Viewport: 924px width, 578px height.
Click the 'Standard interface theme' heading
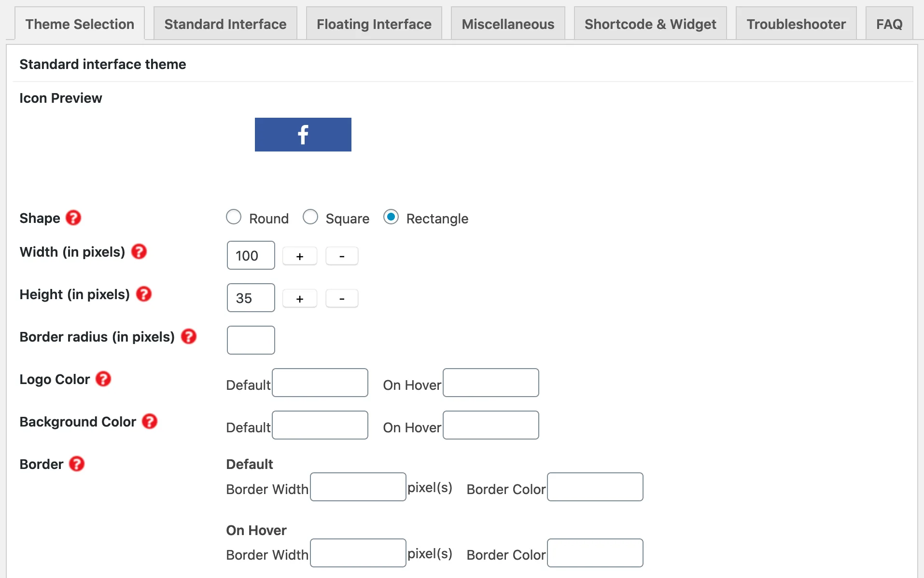click(103, 64)
